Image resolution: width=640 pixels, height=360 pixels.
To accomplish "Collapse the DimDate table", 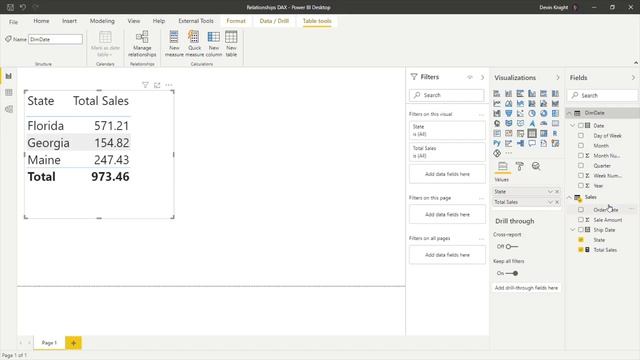I will point(570,113).
